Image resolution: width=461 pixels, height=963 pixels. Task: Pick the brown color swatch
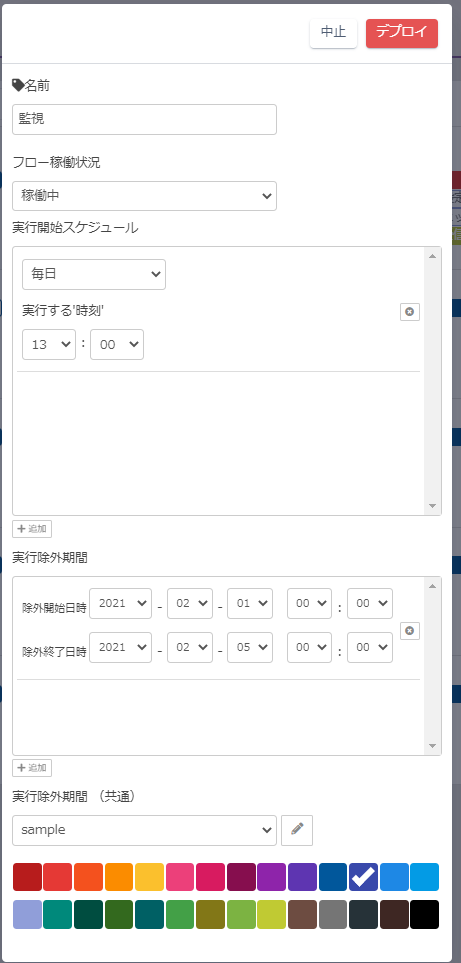[303, 914]
